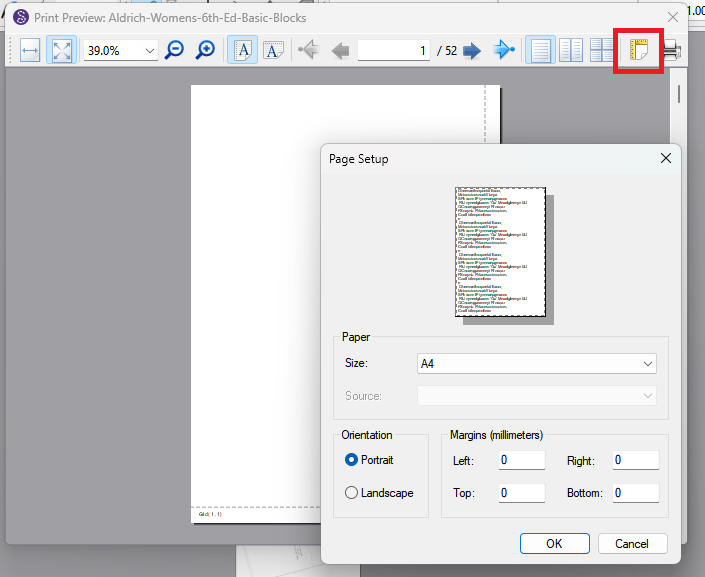Jump to the last page arrow

pos(504,50)
